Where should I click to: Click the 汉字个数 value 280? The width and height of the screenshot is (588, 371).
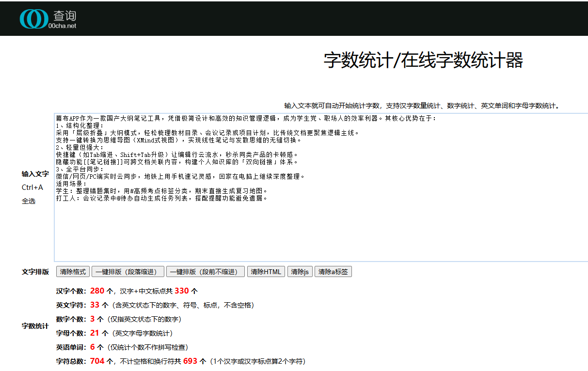(97, 291)
